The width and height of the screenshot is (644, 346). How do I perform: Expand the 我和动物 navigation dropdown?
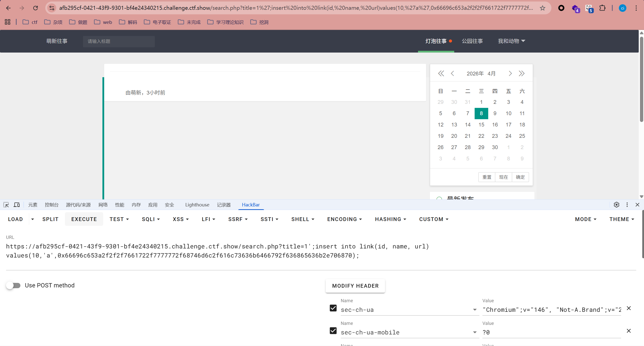point(511,41)
